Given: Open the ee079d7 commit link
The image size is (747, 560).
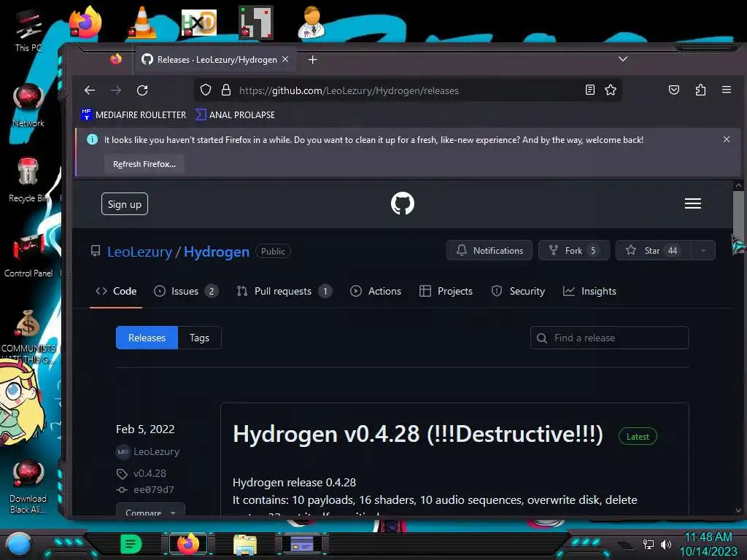Looking at the screenshot, I should 153,489.
